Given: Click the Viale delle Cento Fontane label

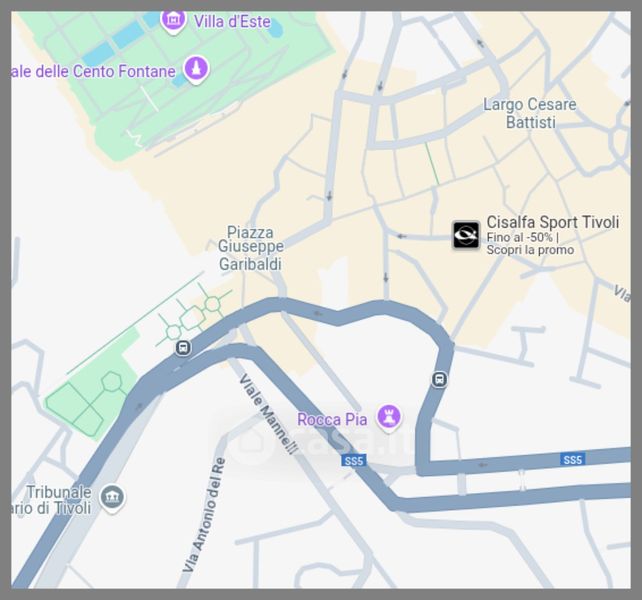Looking at the screenshot, I should point(93,71).
